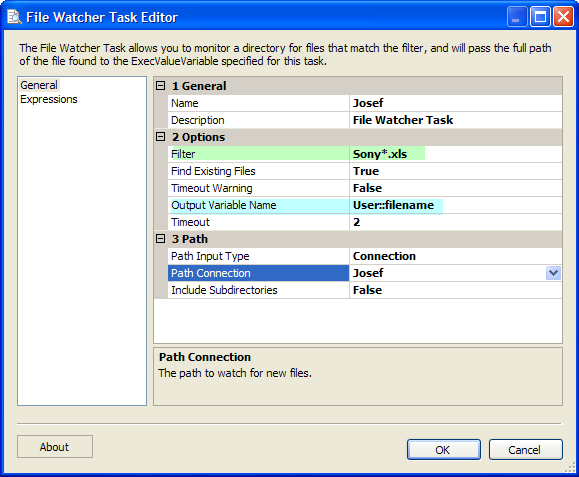Image resolution: width=579 pixels, height=477 pixels.
Task: Collapse the 2 Options section
Action: (x=161, y=137)
